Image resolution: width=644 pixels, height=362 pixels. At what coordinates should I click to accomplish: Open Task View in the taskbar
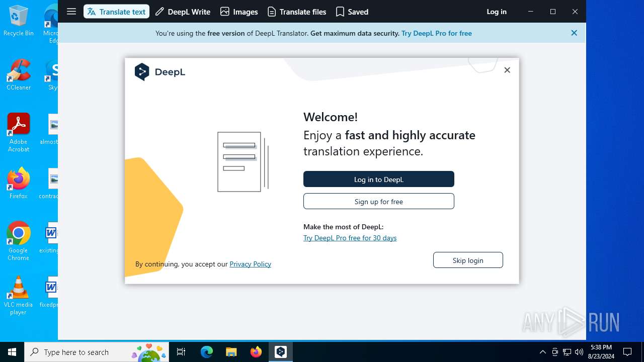pos(181,352)
